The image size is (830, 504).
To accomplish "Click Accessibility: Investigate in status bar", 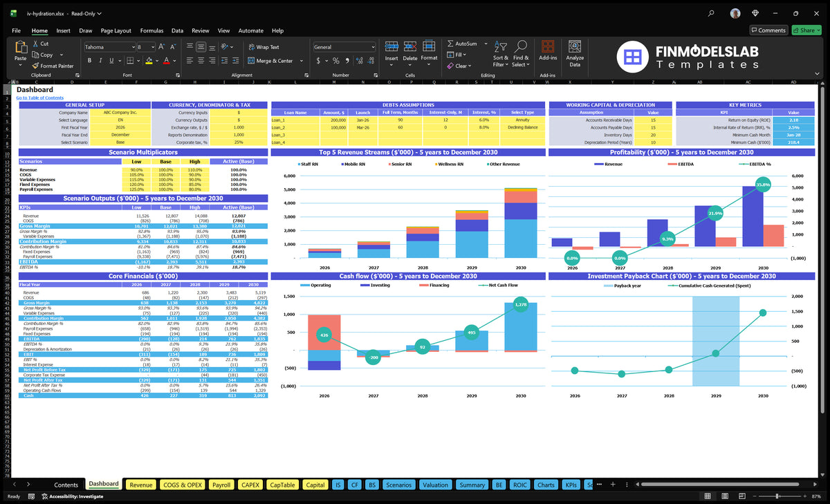I will tap(73, 496).
